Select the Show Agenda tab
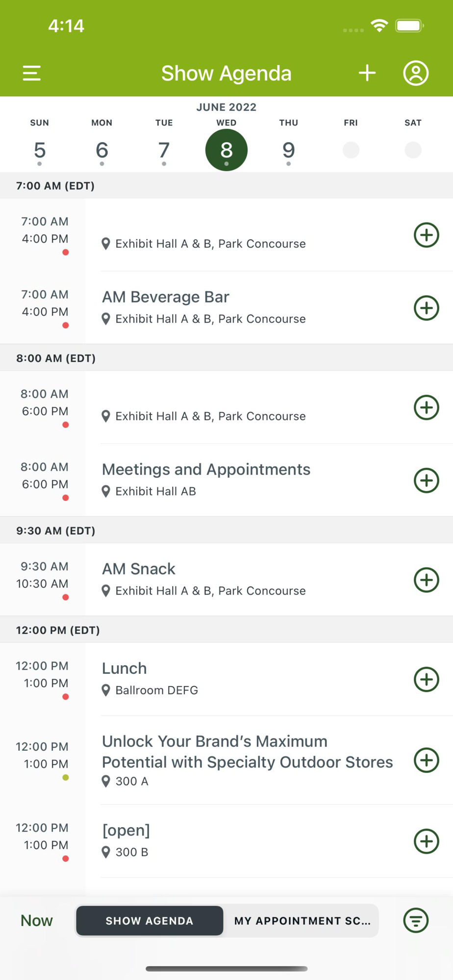The image size is (453, 980). (150, 921)
